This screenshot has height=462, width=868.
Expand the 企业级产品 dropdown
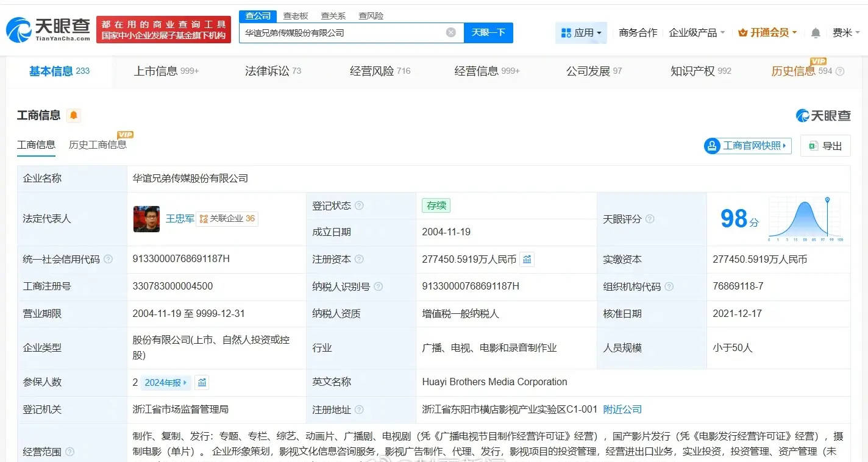[x=697, y=33]
